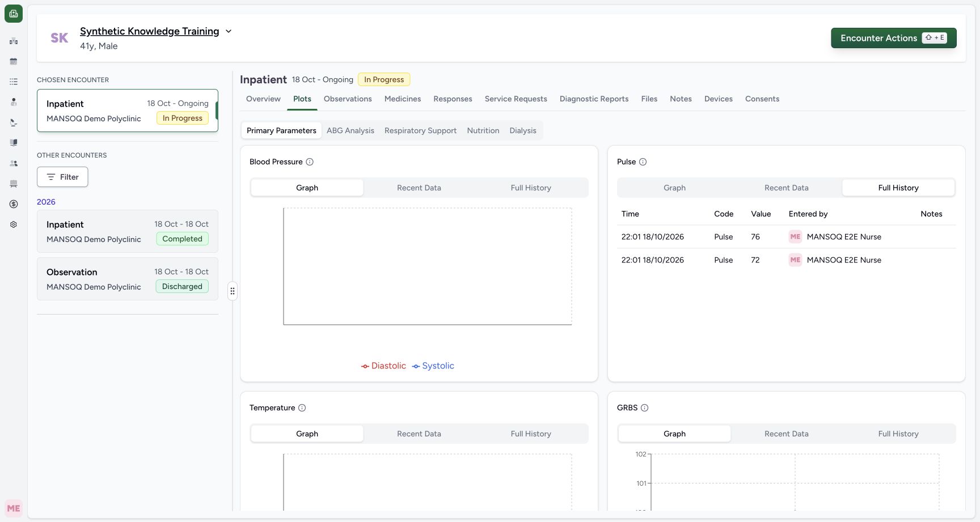Click the green hospital logo icon
980x522 pixels.
click(14, 14)
